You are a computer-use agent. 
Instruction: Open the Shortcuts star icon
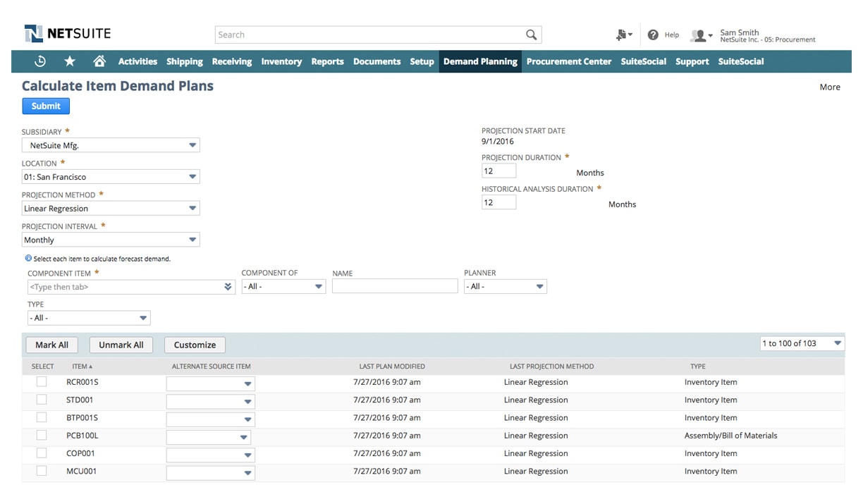coord(70,61)
